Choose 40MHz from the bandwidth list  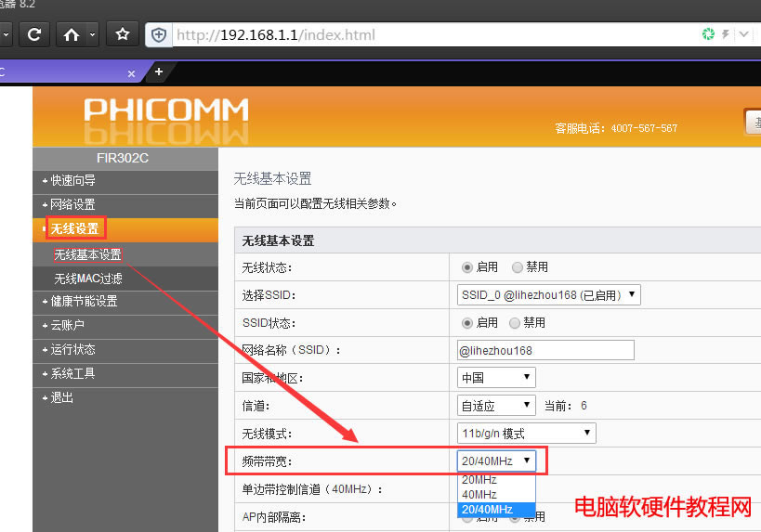pos(479,495)
